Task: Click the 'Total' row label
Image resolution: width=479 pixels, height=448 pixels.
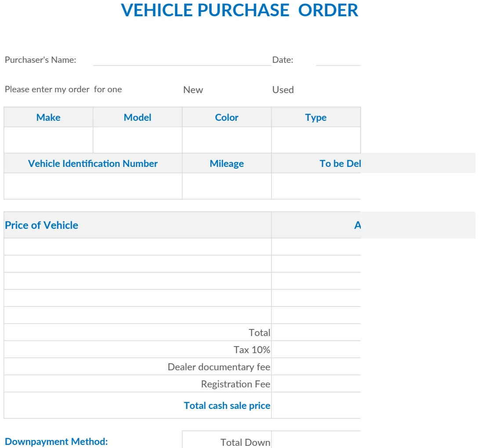Action: coord(259,332)
